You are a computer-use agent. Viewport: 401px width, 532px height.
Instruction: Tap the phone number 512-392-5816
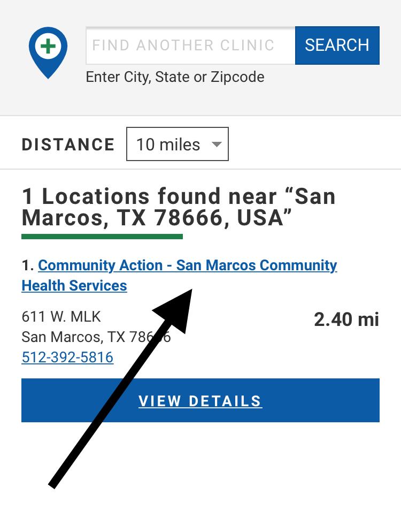[67, 357]
